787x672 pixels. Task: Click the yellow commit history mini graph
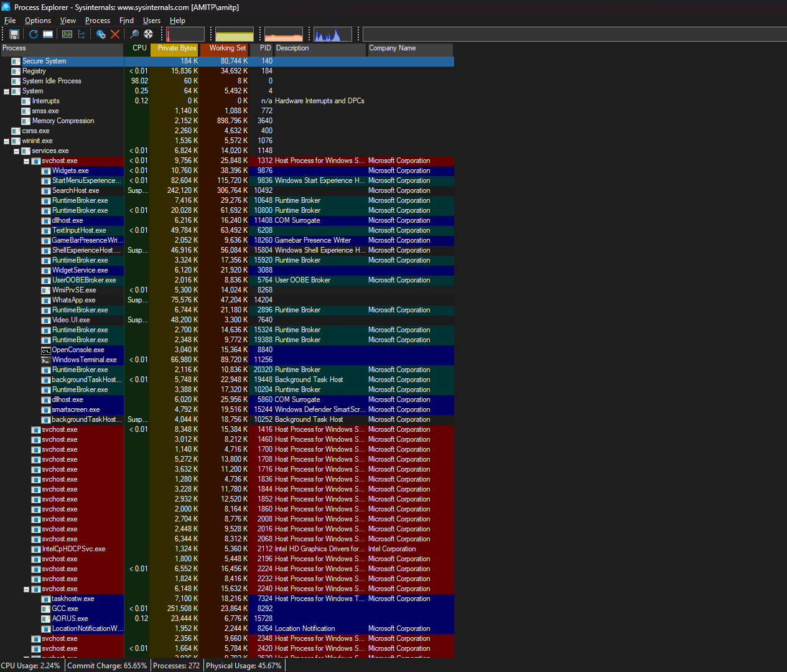coord(235,34)
